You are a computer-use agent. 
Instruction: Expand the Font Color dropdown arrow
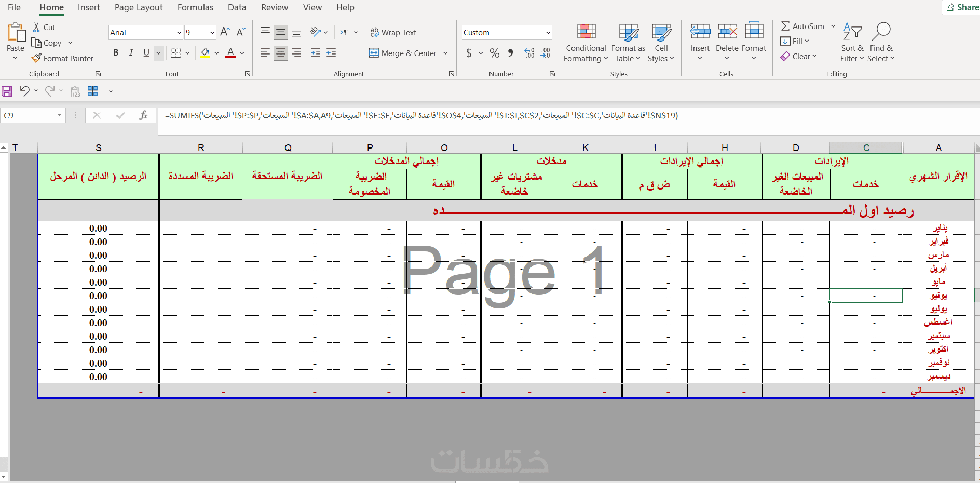242,52
